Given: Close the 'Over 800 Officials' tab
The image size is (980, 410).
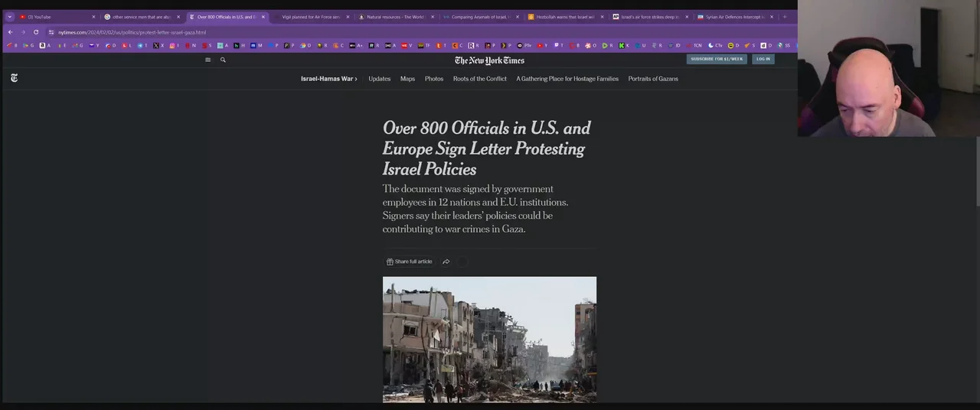Looking at the screenshot, I should click(x=263, y=17).
